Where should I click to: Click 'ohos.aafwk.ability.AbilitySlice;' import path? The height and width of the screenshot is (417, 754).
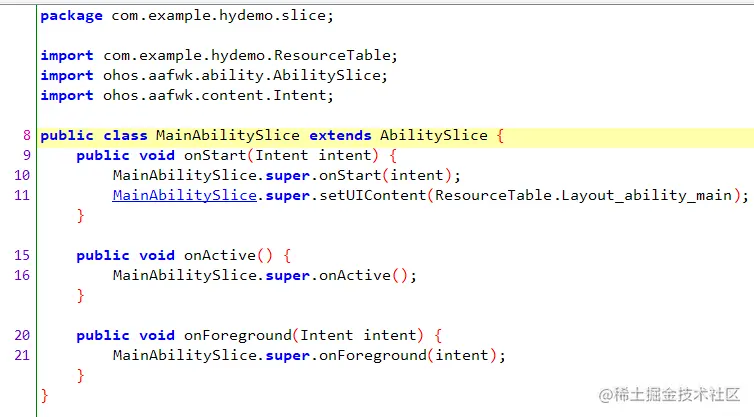(x=245, y=76)
